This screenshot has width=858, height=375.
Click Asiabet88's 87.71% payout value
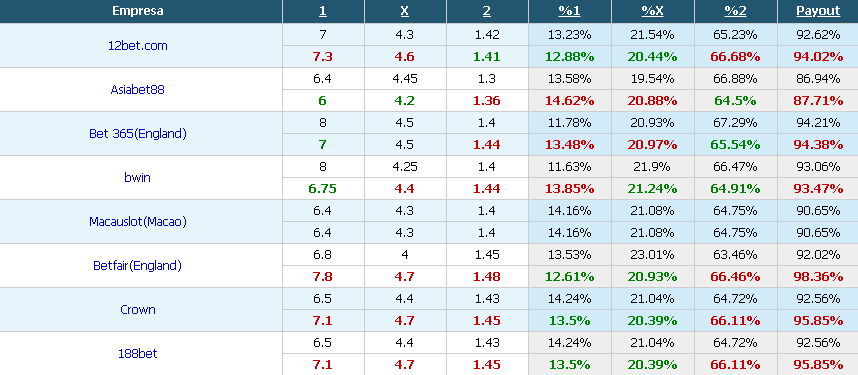coord(818,101)
